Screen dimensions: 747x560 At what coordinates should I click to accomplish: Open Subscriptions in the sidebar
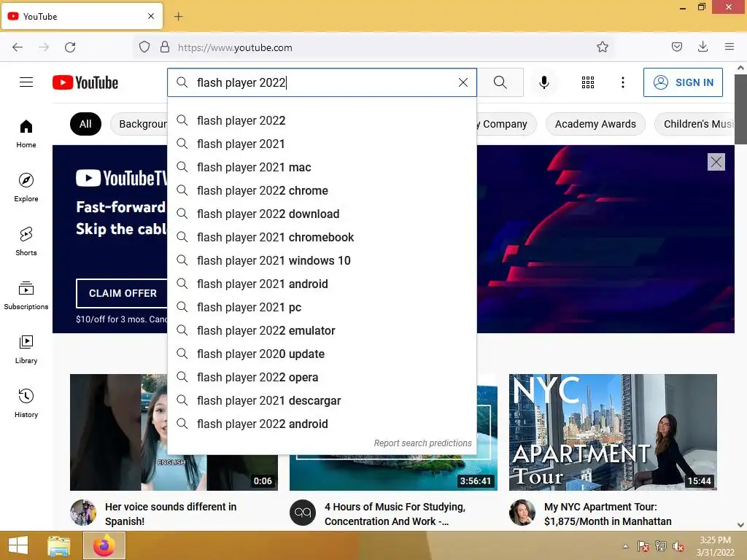click(x=26, y=295)
